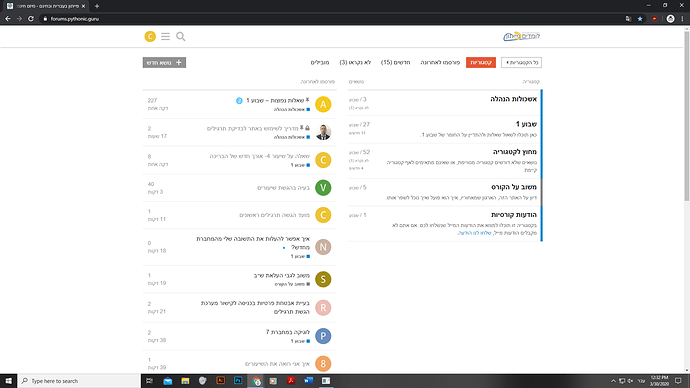Click the translate page icon in address bar
Viewport: 690px width, 388px height.
pos(628,19)
